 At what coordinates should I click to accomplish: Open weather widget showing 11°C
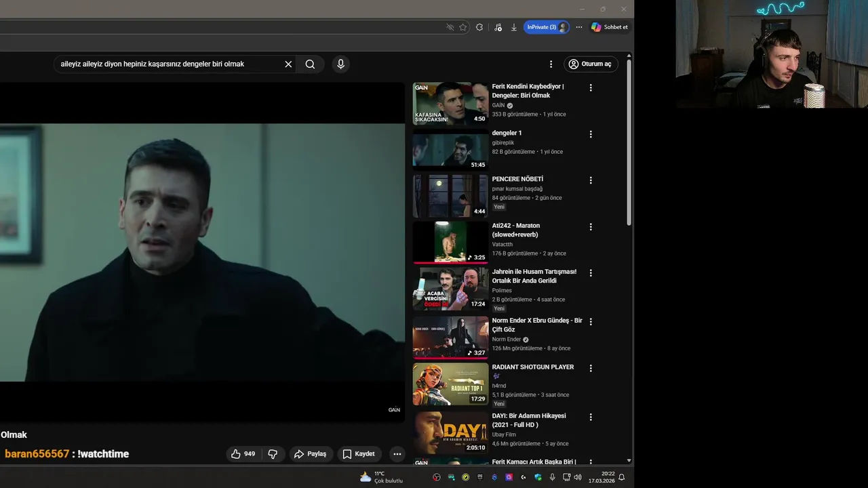click(x=381, y=477)
